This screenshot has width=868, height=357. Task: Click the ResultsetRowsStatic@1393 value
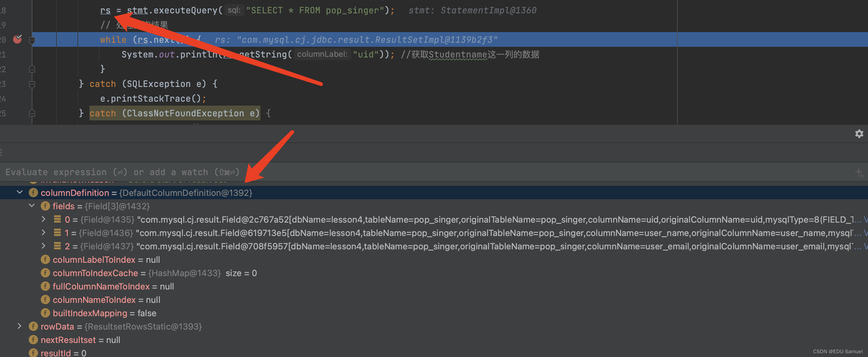[x=143, y=326]
